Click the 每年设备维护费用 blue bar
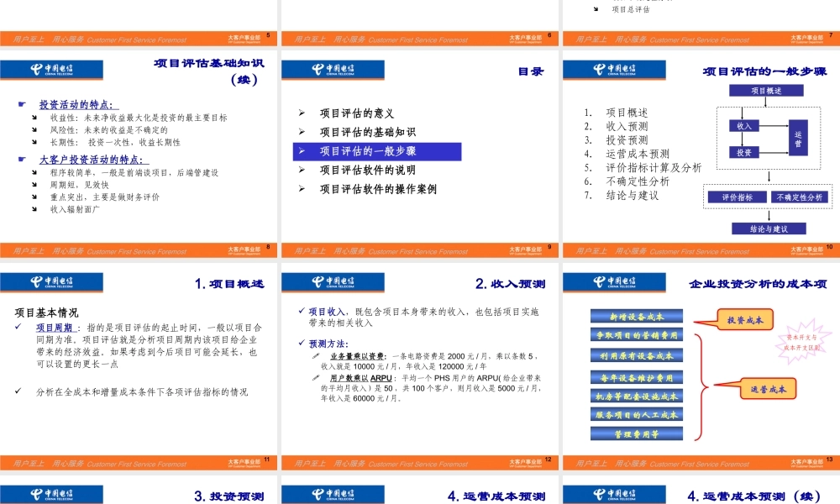 pos(637,378)
